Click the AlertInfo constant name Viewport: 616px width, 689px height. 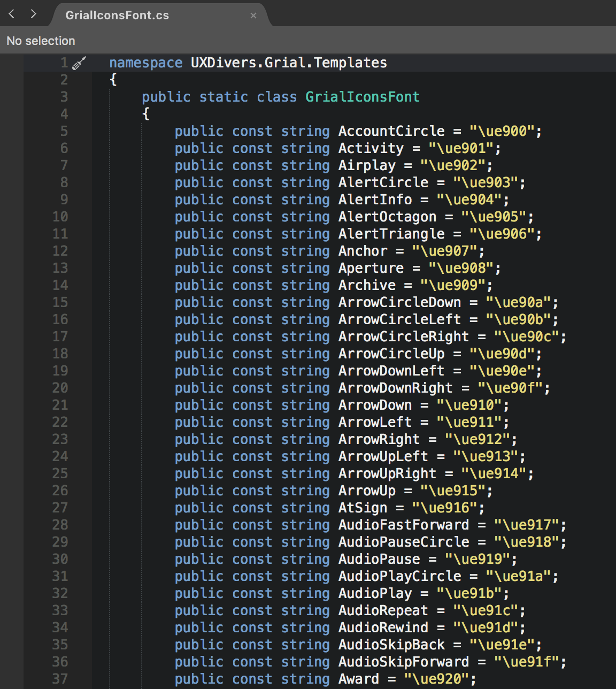pyautogui.click(x=375, y=200)
